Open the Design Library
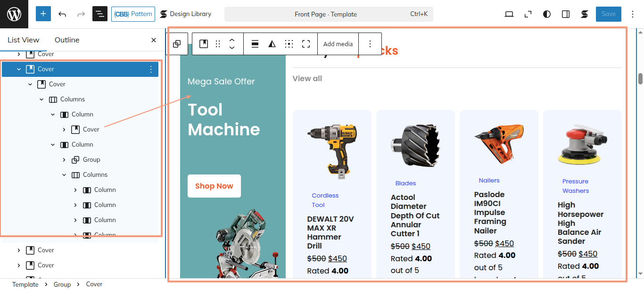Viewport: 644px width, 290px height. [185, 14]
